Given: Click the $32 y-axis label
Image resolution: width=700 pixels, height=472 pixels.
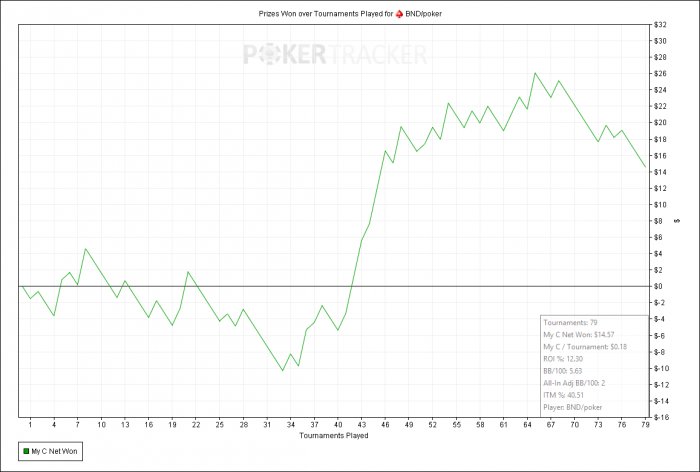Looking at the screenshot, I should pyautogui.click(x=660, y=25).
